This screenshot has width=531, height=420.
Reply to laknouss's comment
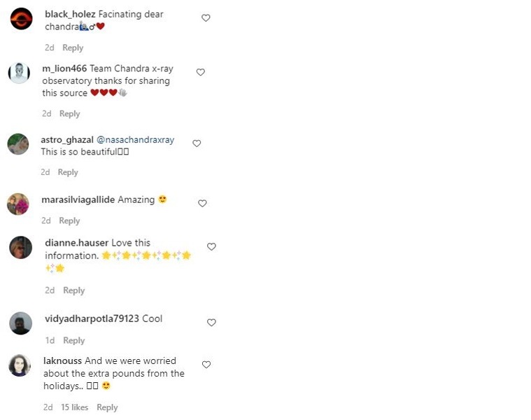click(x=107, y=407)
